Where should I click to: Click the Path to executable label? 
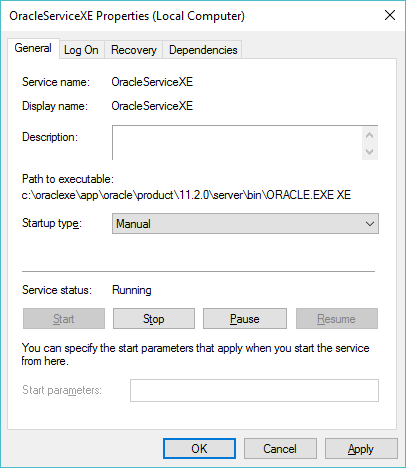(68, 179)
